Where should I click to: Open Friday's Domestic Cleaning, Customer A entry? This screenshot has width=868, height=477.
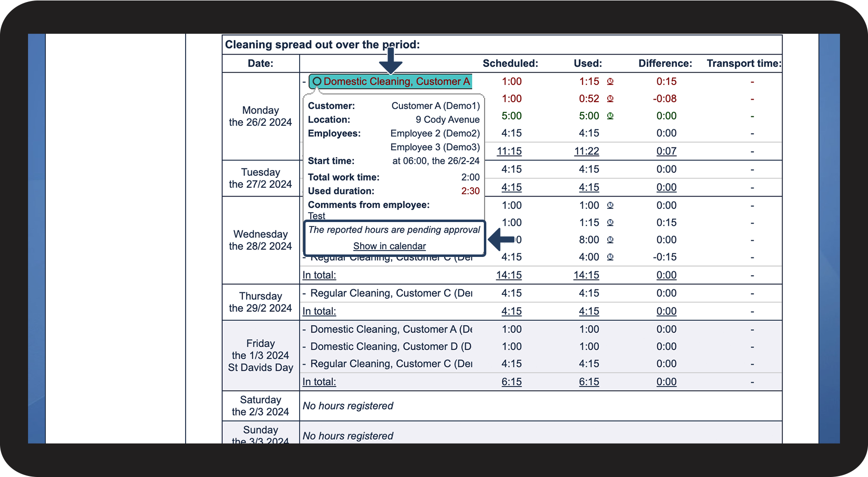point(392,329)
